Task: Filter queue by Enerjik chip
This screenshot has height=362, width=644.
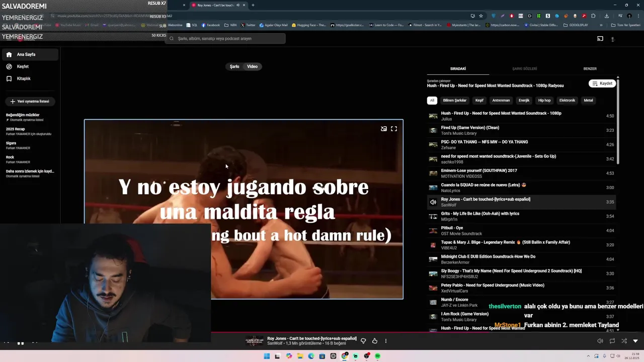Action: pyautogui.click(x=524, y=100)
